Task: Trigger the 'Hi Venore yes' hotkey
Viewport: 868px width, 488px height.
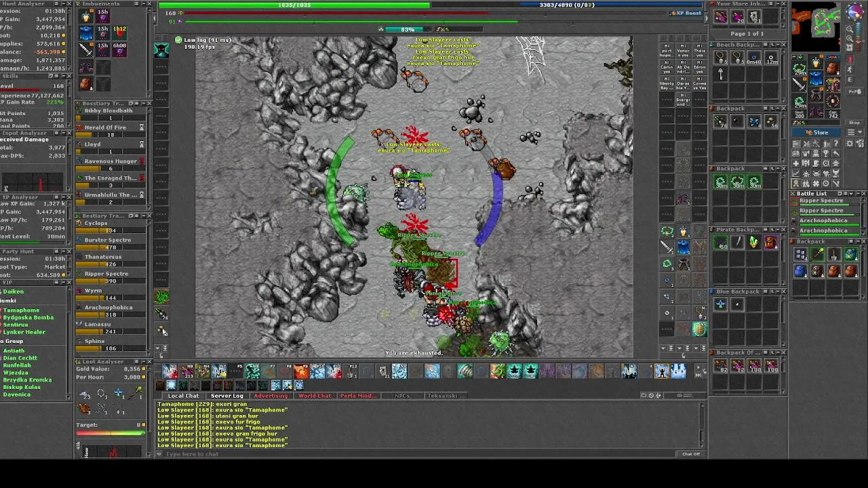Action: coord(683,51)
